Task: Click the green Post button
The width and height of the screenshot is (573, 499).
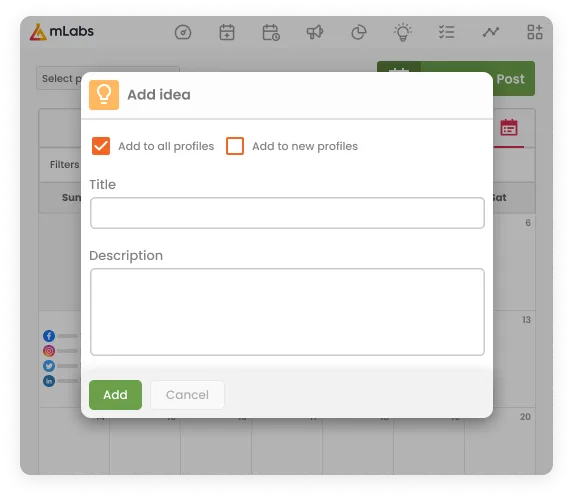Action: pos(514,79)
